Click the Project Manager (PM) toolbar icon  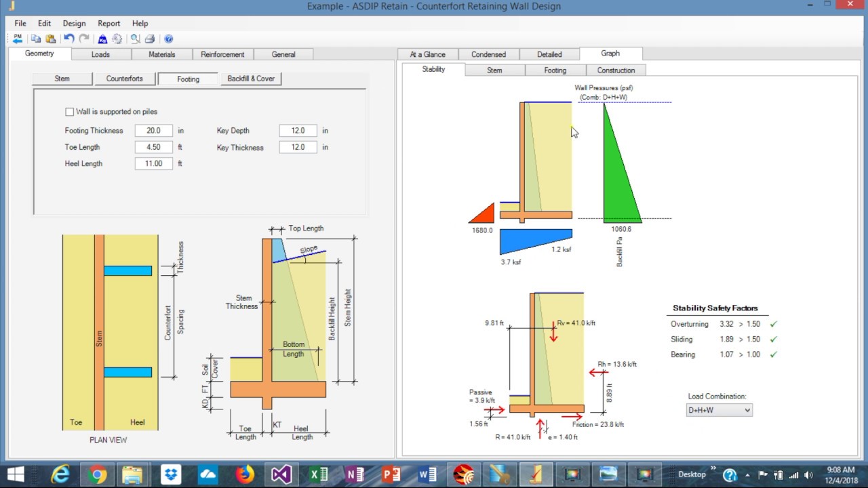click(18, 39)
